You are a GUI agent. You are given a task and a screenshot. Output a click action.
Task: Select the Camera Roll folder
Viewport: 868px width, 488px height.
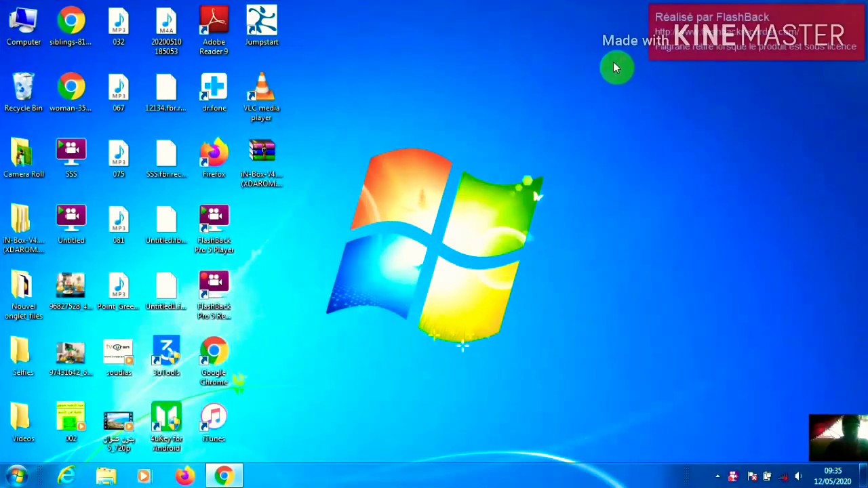[x=23, y=159]
